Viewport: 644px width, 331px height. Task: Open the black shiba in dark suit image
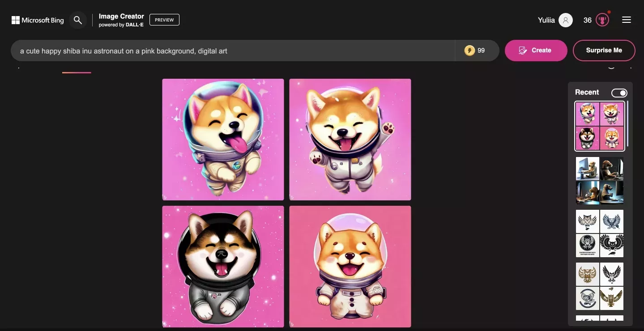(223, 267)
